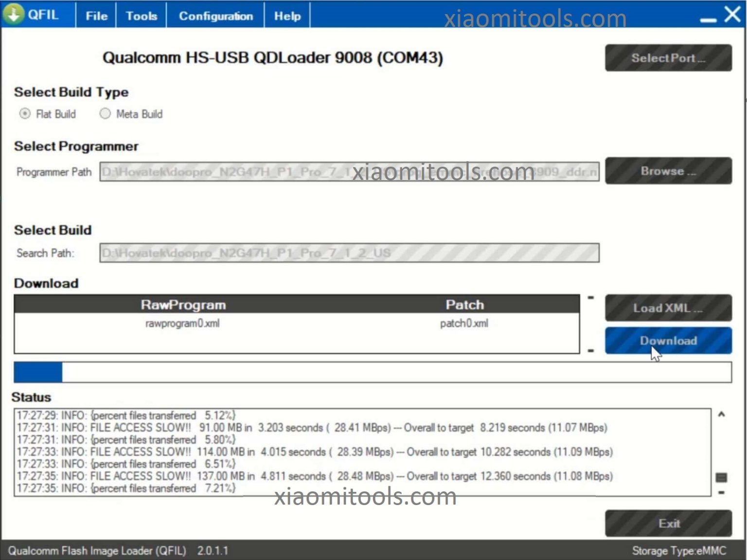Click the Programmer Path input field
The image size is (747, 560).
tap(349, 172)
